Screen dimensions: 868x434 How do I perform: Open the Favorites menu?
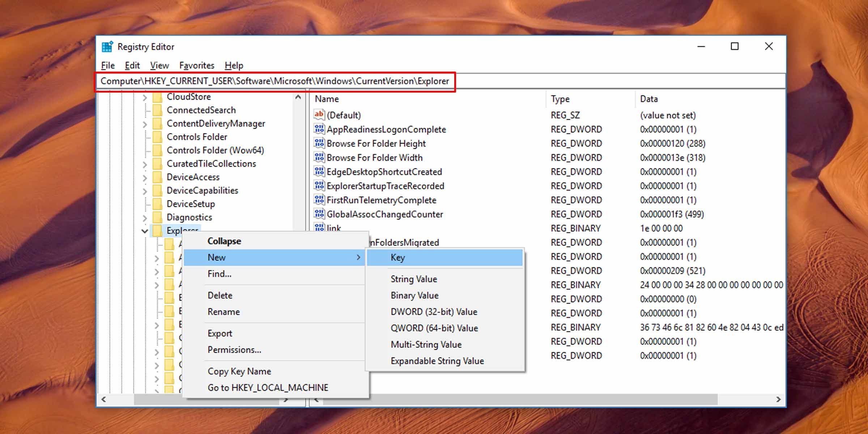tap(196, 65)
